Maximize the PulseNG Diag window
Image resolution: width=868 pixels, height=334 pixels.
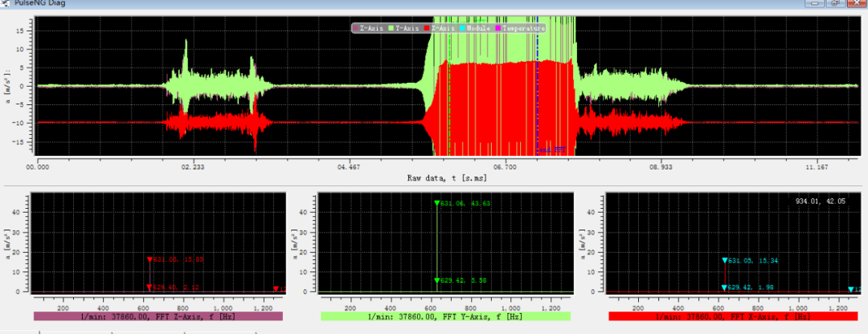pyautogui.click(x=835, y=3)
